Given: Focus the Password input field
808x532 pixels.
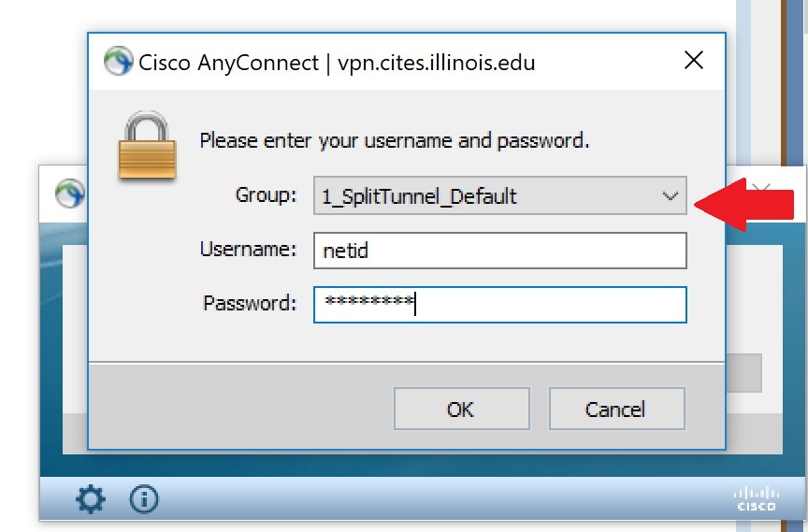Looking at the screenshot, I should pos(499,304).
